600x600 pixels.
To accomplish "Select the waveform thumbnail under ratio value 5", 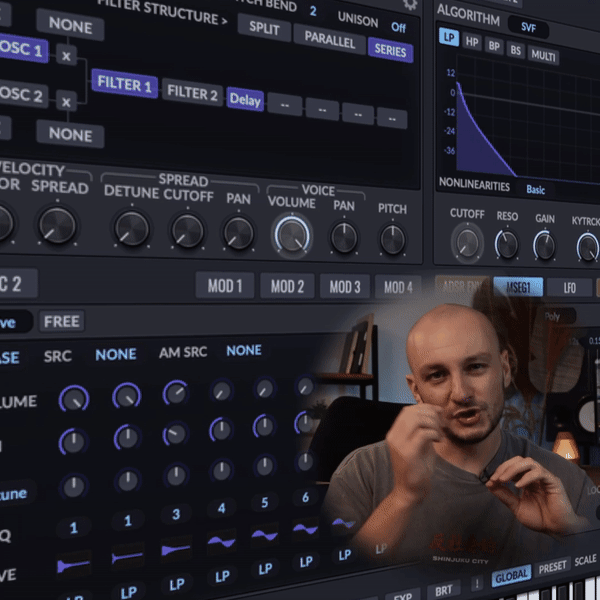I will click(x=264, y=535).
